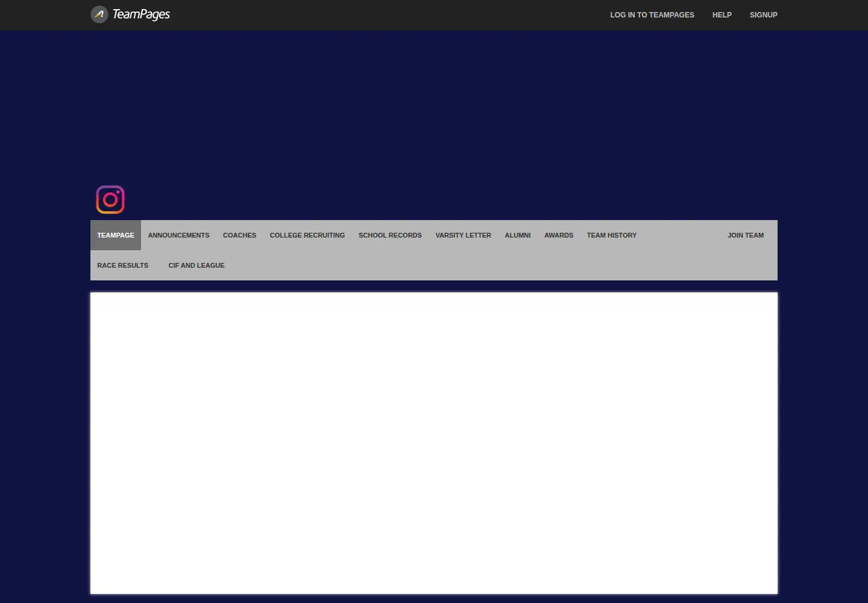Open Log In to TeamPages
The width and height of the screenshot is (868, 603).
click(x=652, y=15)
